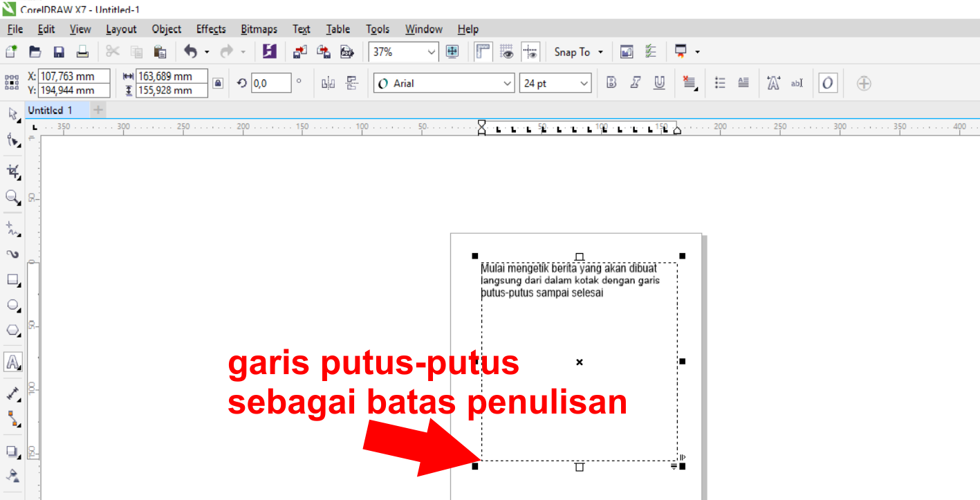Select the Shape tool
Viewport: 980px width, 500px height.
pos(12,140)
